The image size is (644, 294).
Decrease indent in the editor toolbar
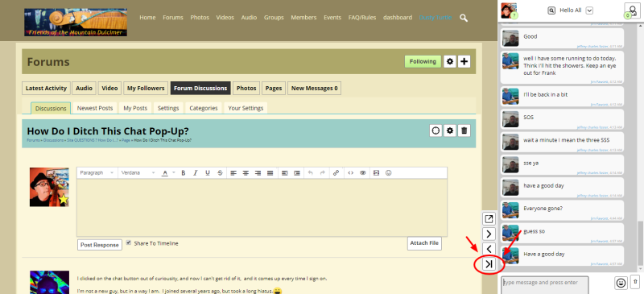point(285,173)
